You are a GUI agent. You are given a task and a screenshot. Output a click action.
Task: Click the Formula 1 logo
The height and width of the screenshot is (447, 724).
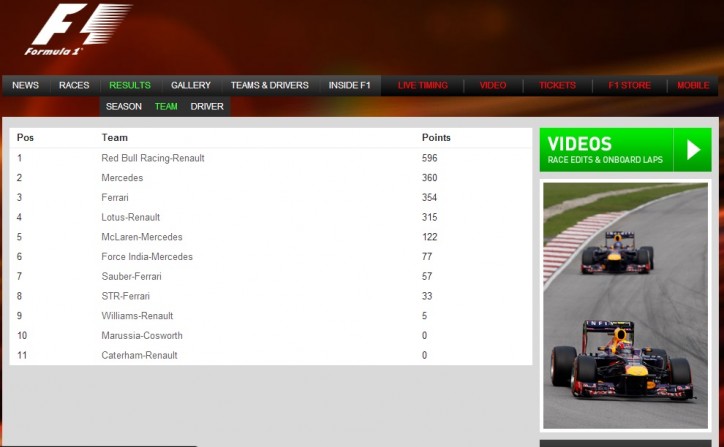tap(78, 30)
